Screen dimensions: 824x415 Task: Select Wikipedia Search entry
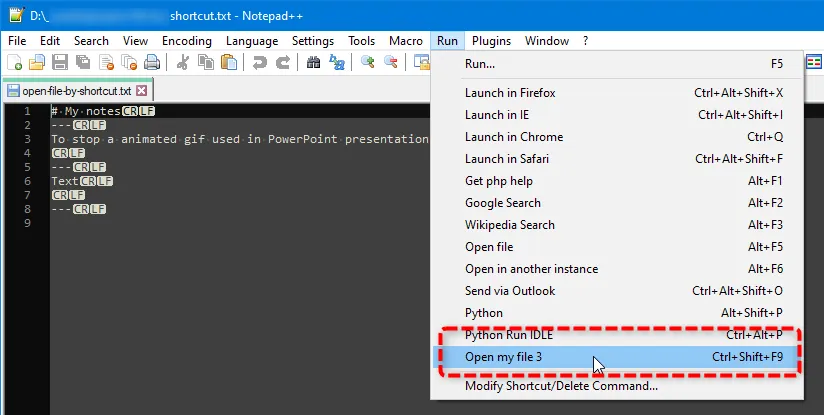tap(617, 225)
